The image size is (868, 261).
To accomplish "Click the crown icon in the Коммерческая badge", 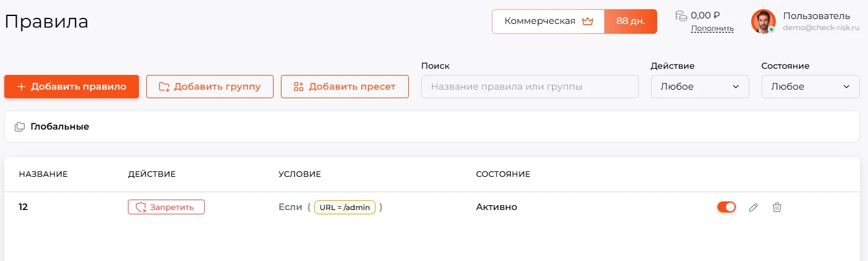I will click(x=587, y=21).
